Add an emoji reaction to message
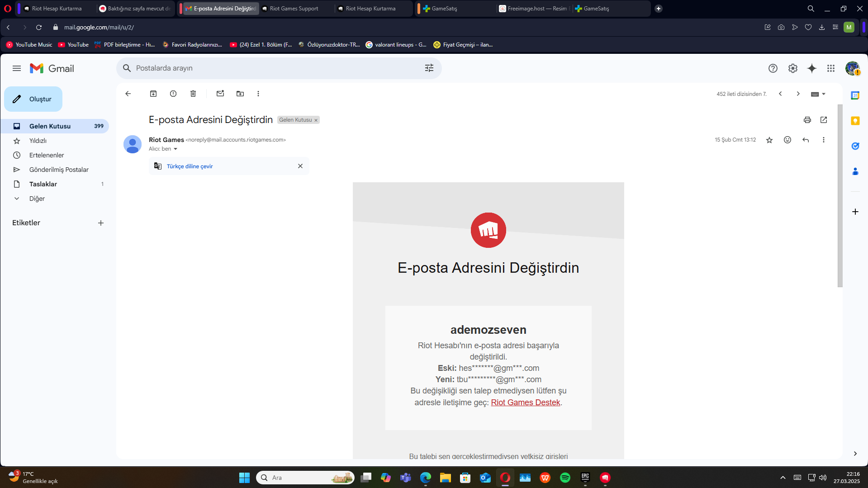 [x=787, y=140]
